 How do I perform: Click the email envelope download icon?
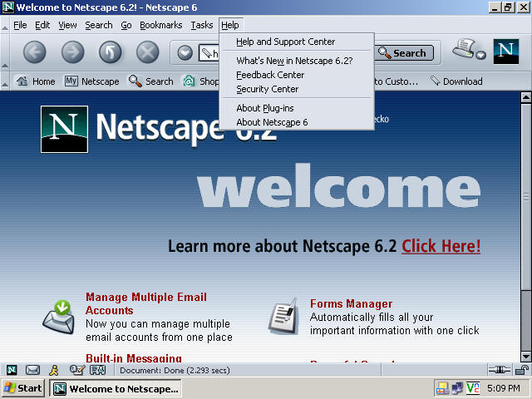point(59,317)
